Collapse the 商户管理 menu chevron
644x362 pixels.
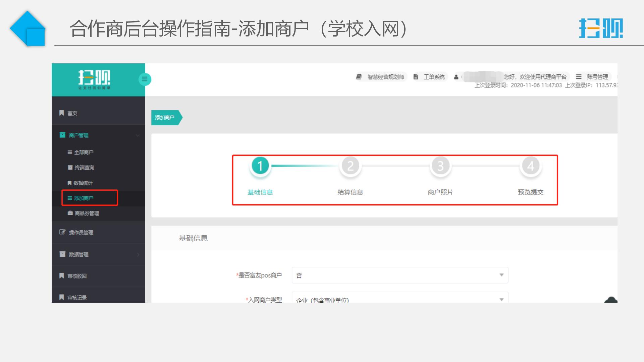coord(138,135)
